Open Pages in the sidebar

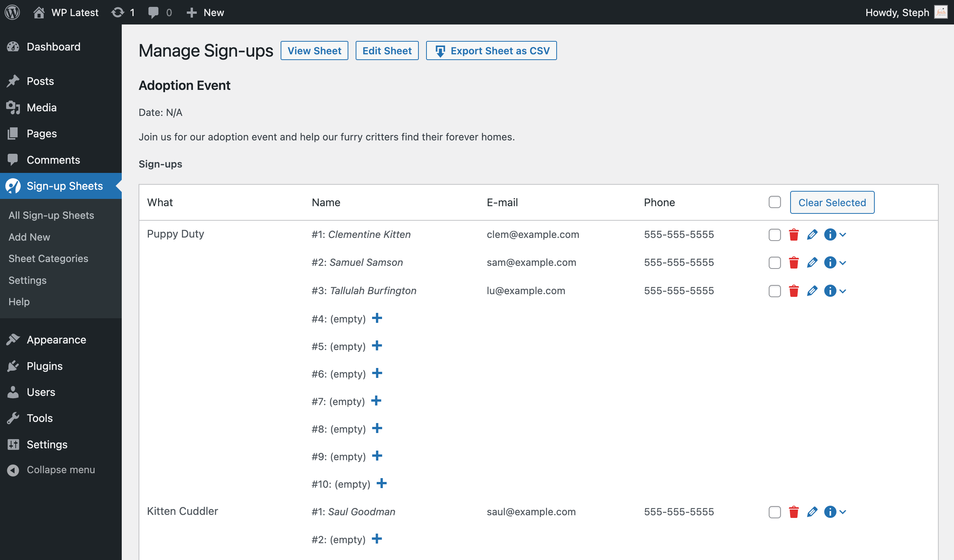pos(61,133)
